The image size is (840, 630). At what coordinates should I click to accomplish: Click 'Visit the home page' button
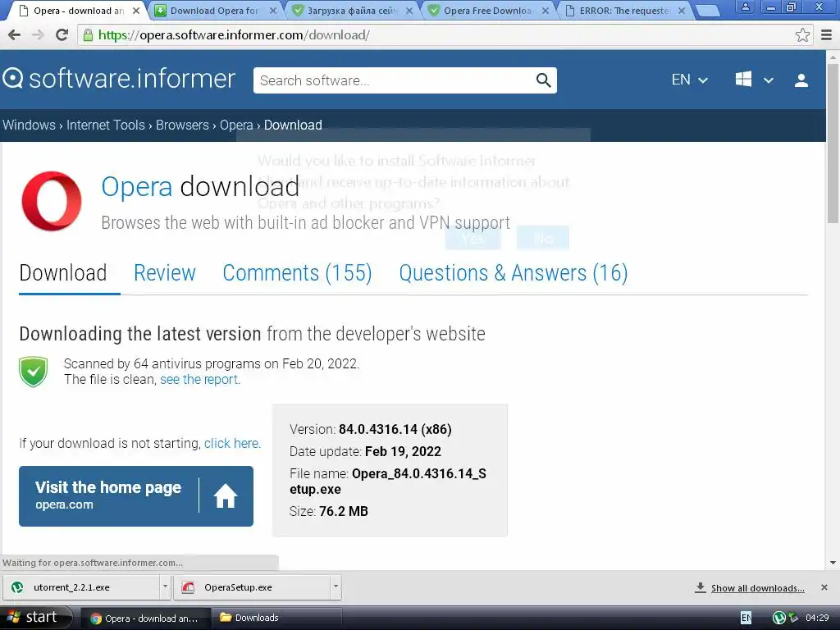(136, 496)
